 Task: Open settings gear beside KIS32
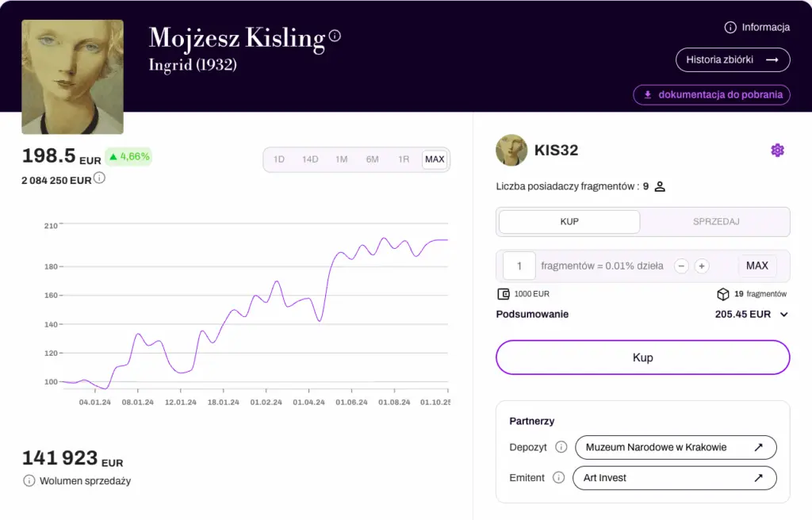pyautogui.click(x=777, y=151)
